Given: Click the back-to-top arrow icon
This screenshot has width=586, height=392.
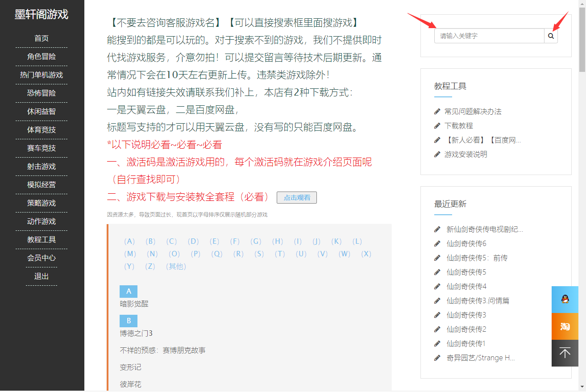Looking at the screenshot, I should coord(565,353).
